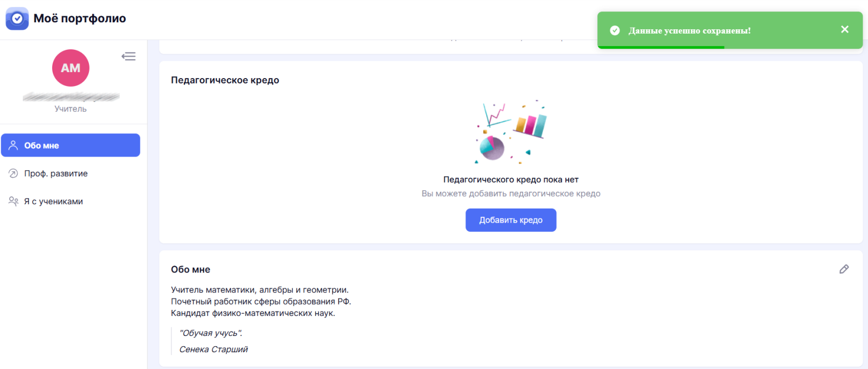This screenshot has width=868, height=369.
Task: Click the Моё портфолио title text
Action: (80, 18)
